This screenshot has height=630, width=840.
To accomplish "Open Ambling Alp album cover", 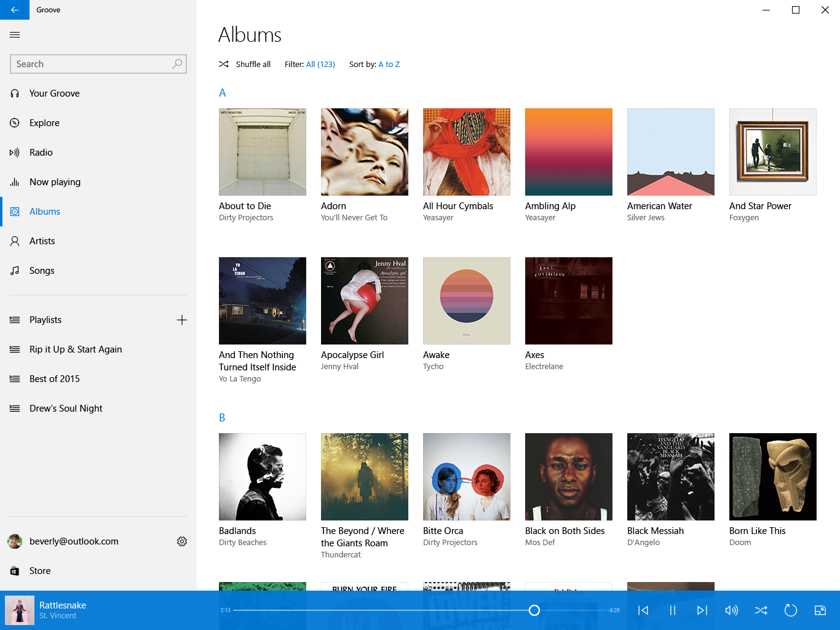I will 569,152.
